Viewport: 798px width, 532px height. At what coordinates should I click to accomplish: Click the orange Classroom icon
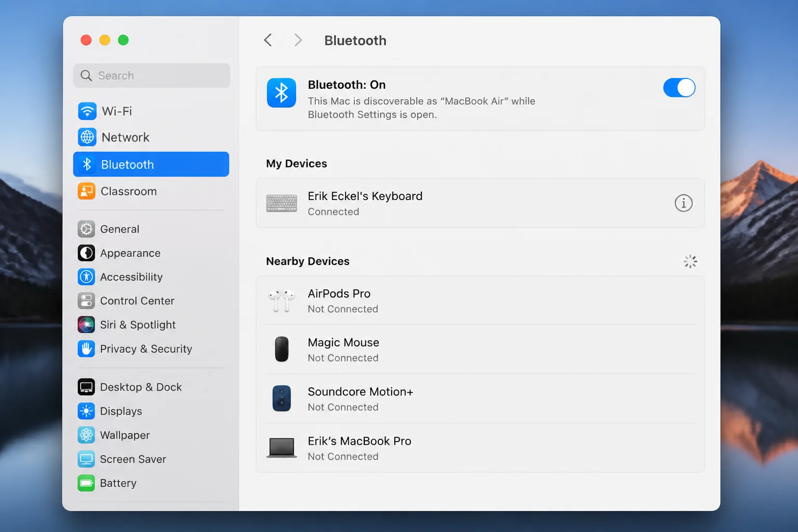pos(87,191)
